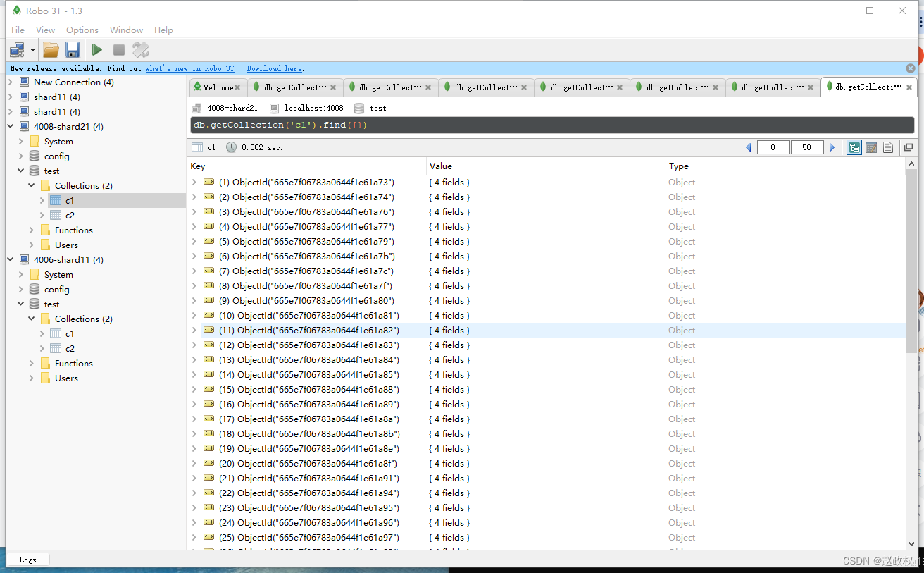This screenshot has height=573, width=924.
Task: Open results in a separate window icon
Action: coord(908,147)
